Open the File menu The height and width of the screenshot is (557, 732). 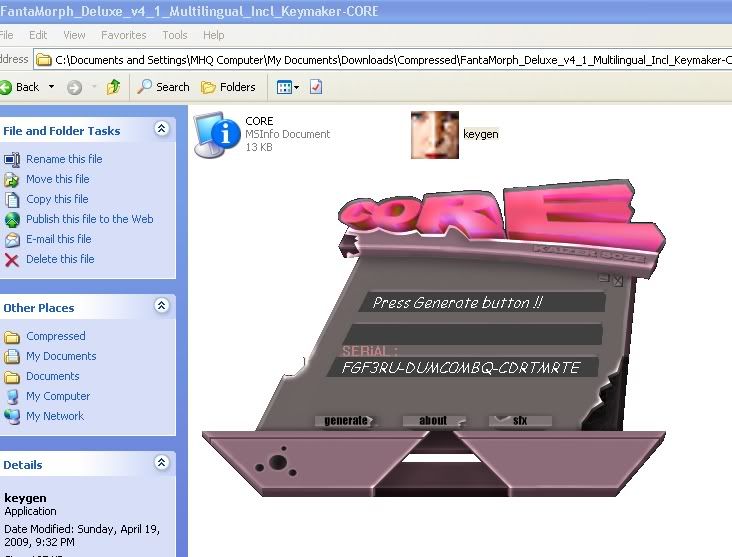click(6, 35)
